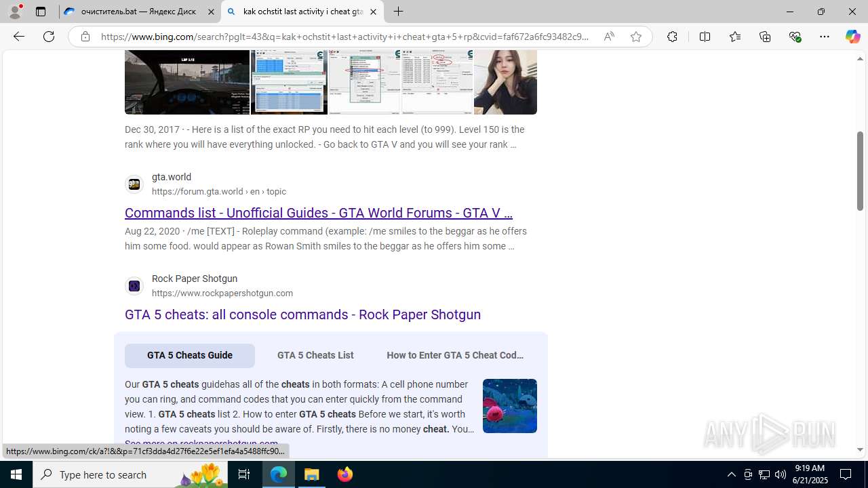The width and height of the screenshot is (868, 488).
Task: Click the taskbar search box
Action: pyautogui.click(x=130, y=474)
